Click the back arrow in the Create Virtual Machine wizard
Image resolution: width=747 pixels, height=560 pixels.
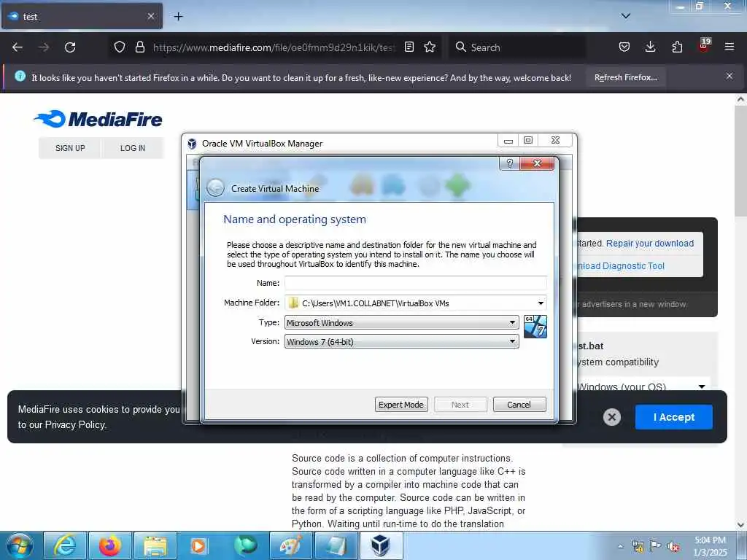[215, 188]
